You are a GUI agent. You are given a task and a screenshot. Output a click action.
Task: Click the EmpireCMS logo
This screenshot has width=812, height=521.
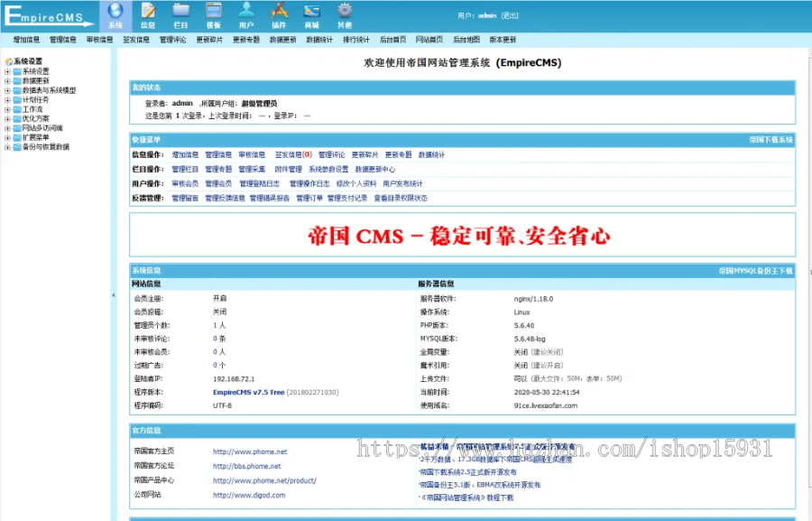(x=49, y=15)
